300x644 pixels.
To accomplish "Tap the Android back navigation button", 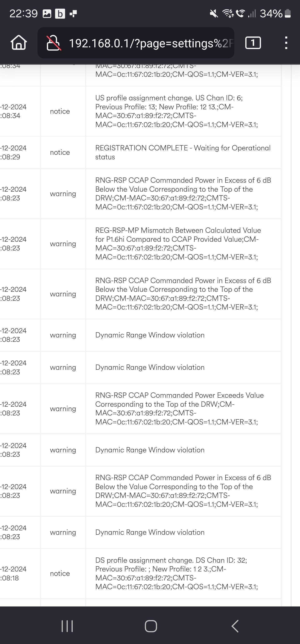I will click(x=235, y=626).
